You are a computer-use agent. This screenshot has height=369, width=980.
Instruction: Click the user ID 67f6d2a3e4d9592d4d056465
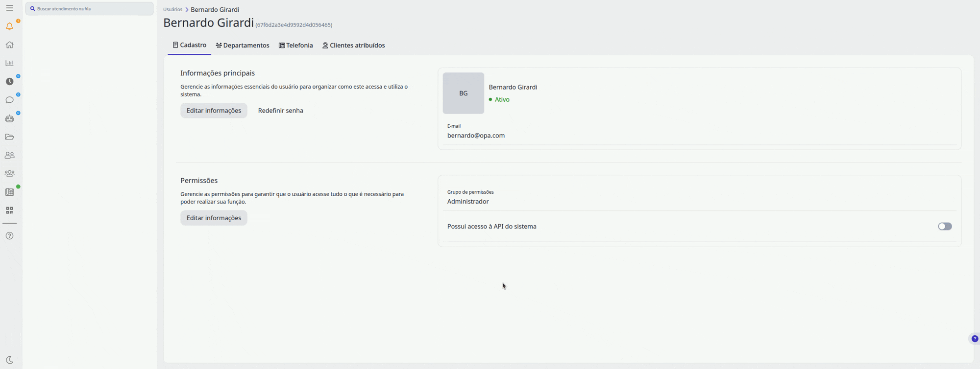pos(294,25)
